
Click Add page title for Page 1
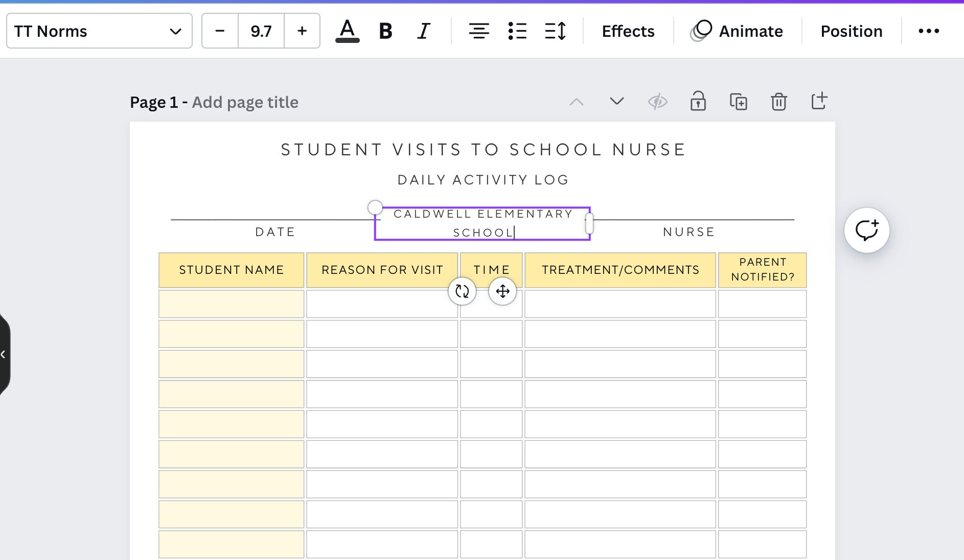pos(245,102)
